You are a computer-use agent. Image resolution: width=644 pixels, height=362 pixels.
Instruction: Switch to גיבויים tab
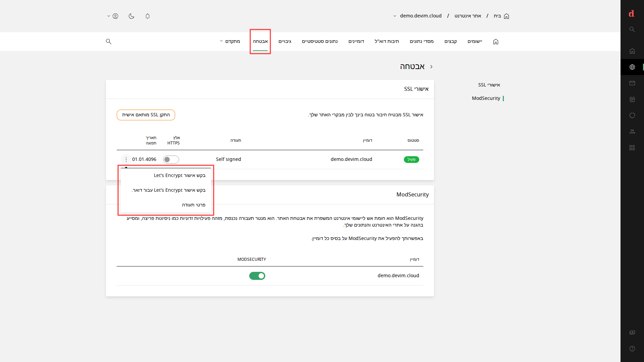tap(285, 42)
